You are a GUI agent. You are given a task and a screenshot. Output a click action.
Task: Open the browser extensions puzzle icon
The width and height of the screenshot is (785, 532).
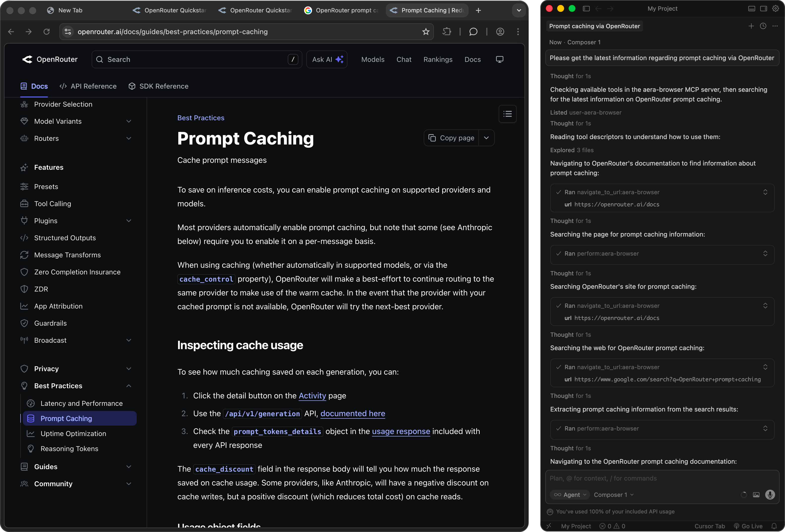(x=446, y=32)
